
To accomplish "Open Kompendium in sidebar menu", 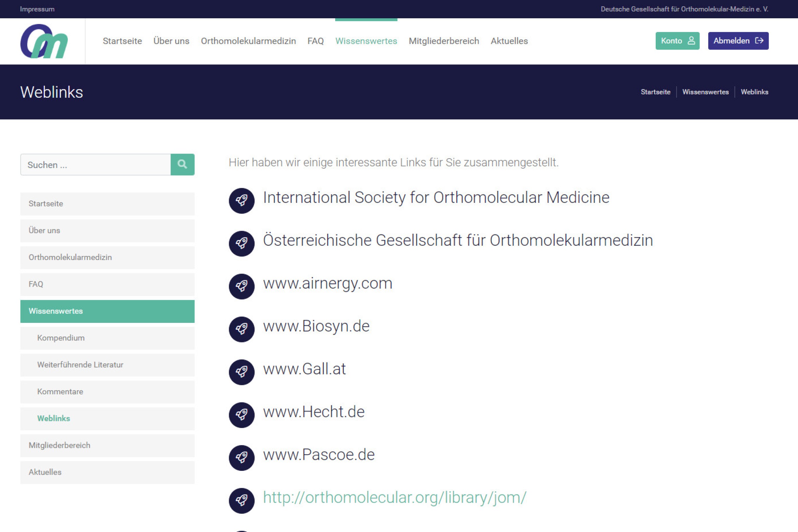I will click(61, 338).
